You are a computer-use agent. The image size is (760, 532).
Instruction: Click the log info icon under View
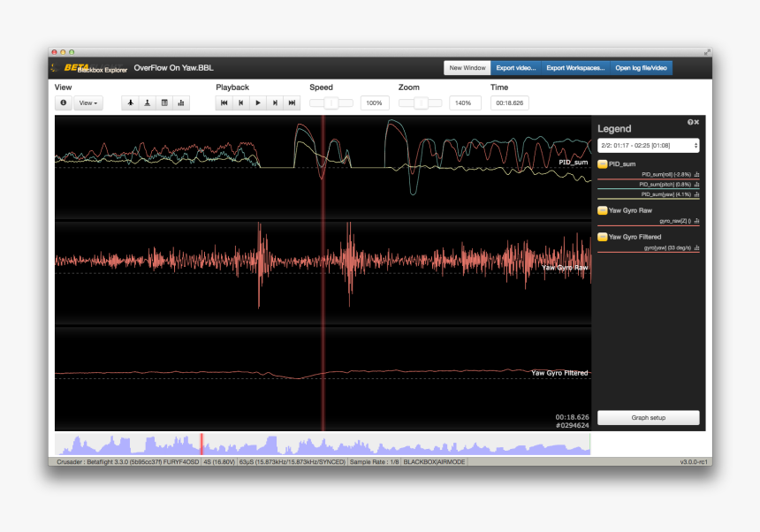(x=64, y=103)
